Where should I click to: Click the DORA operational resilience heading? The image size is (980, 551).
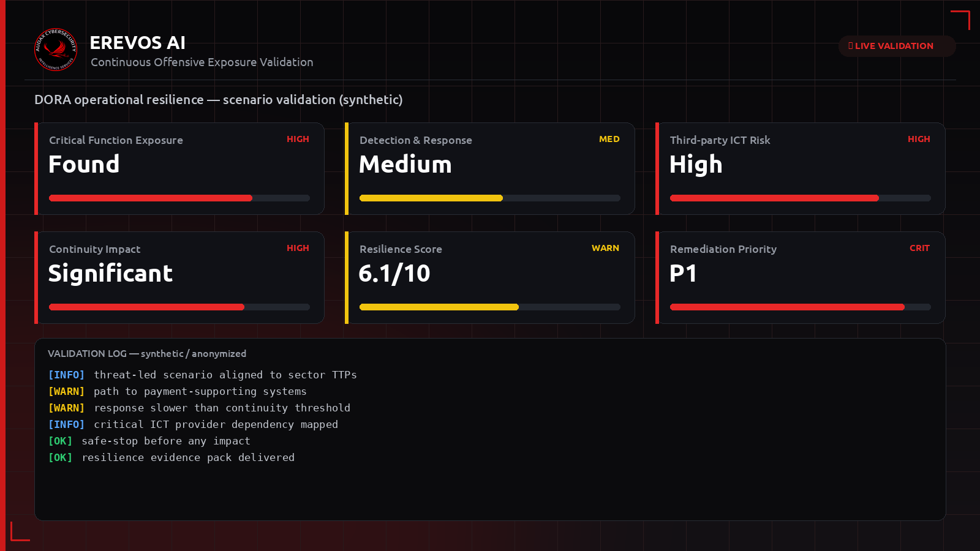pos(219,100)
